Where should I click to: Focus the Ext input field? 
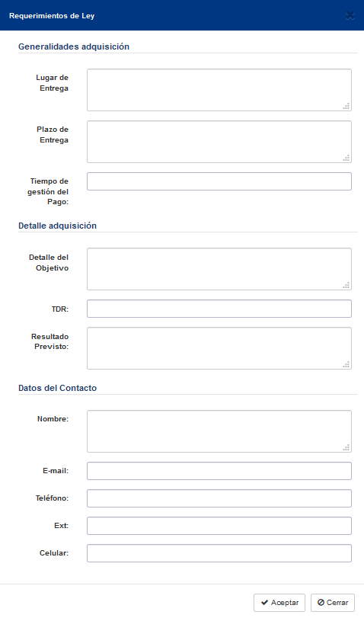click(x=219, y=526)
